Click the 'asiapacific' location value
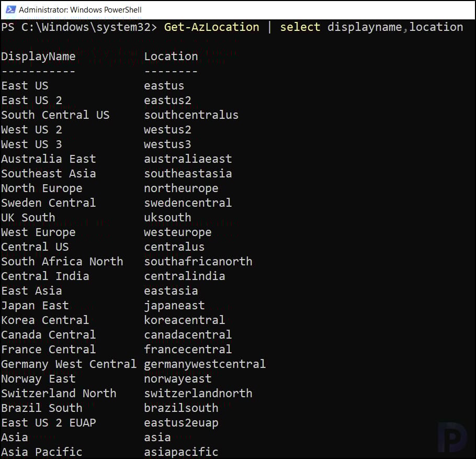This screenshot has width=476, height=459. click(x=181, y=453)
